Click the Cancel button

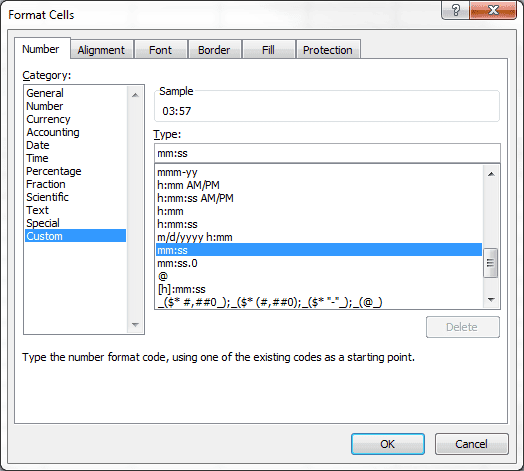point(472,444)
